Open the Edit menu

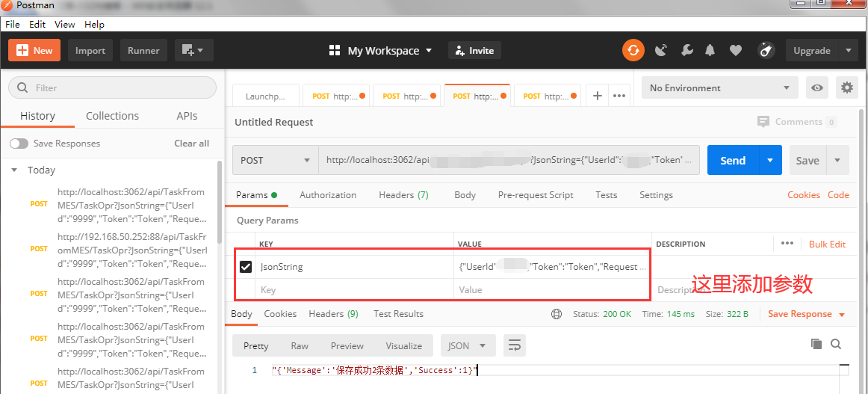[37, 25]
